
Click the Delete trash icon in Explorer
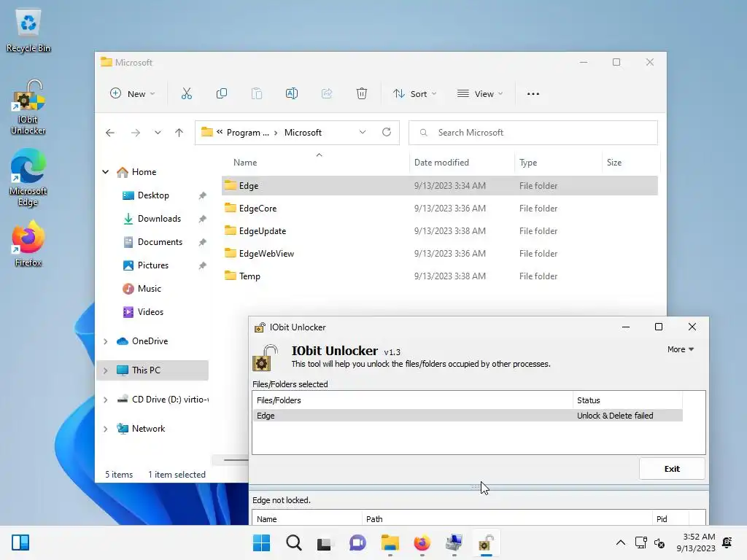click(362, 94)
